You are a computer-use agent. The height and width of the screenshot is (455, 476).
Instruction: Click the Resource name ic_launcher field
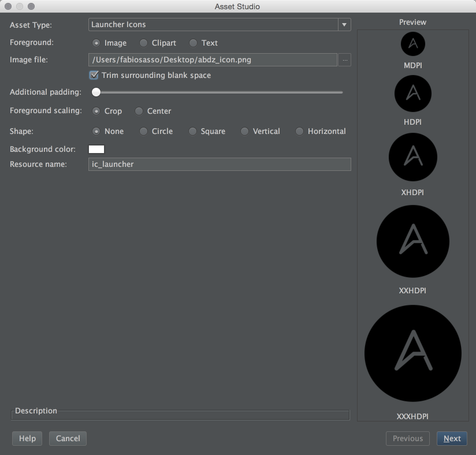point(220,164)
